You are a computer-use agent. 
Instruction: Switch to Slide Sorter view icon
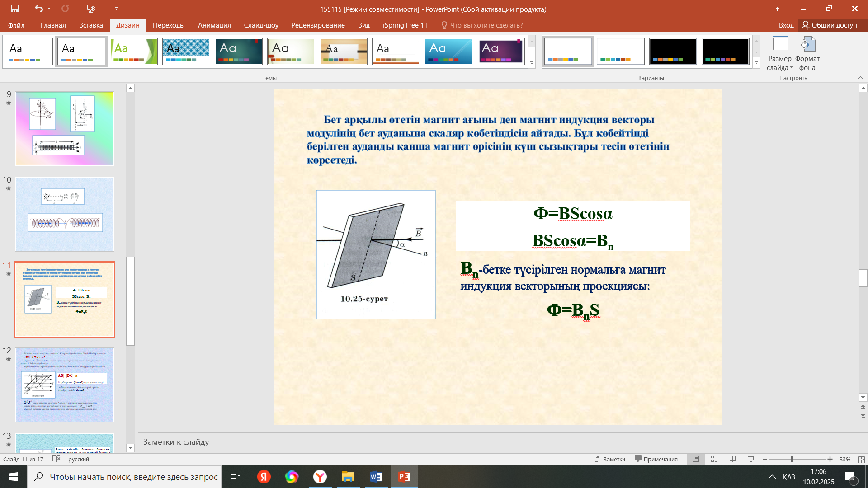pos(714,459)
